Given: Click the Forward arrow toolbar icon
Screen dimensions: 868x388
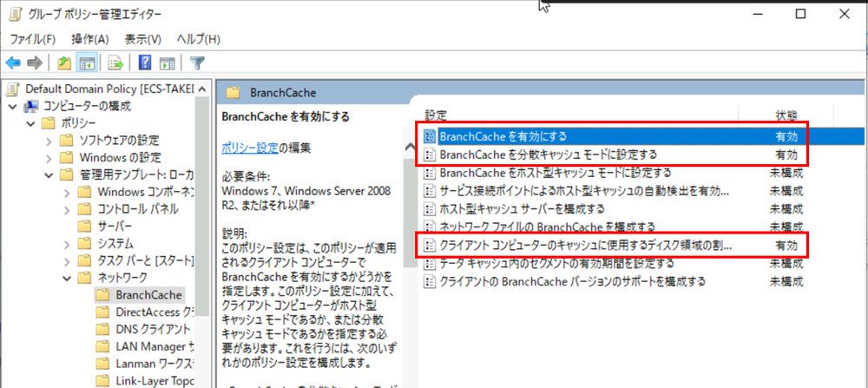Looking at the screenshot, I should point(35,63).
